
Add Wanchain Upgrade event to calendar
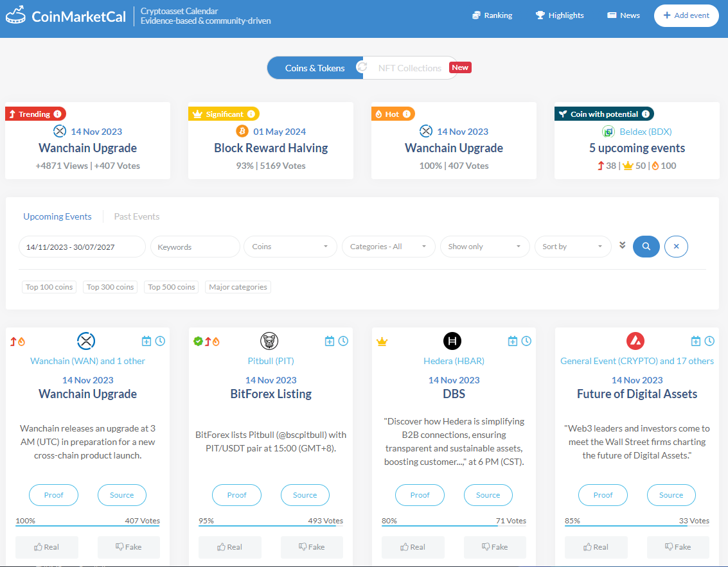click(146, 341)
